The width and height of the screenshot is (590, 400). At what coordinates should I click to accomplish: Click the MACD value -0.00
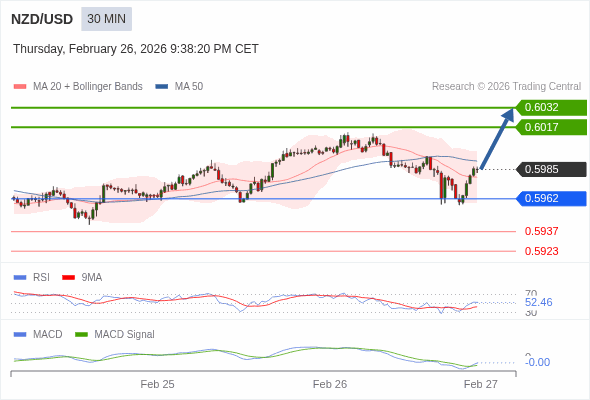[537, 362]
